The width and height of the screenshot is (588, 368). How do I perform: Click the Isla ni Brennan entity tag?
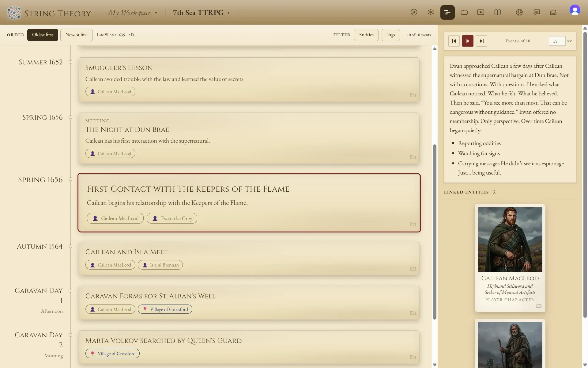click(x=160, y=265)
